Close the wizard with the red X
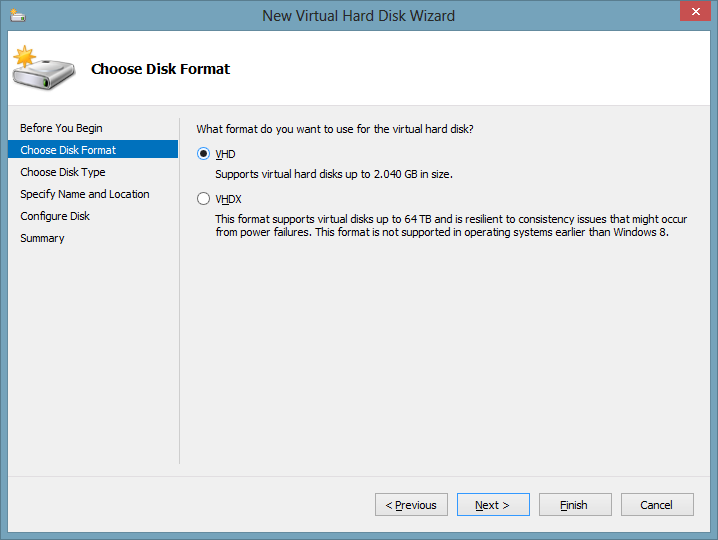The width and height of the screenshot is (718, 540). [695, 11]
